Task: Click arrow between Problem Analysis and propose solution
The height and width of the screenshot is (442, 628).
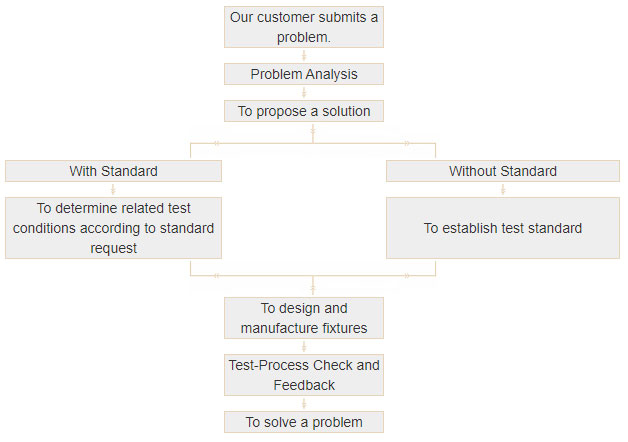Action: point(304,93)
